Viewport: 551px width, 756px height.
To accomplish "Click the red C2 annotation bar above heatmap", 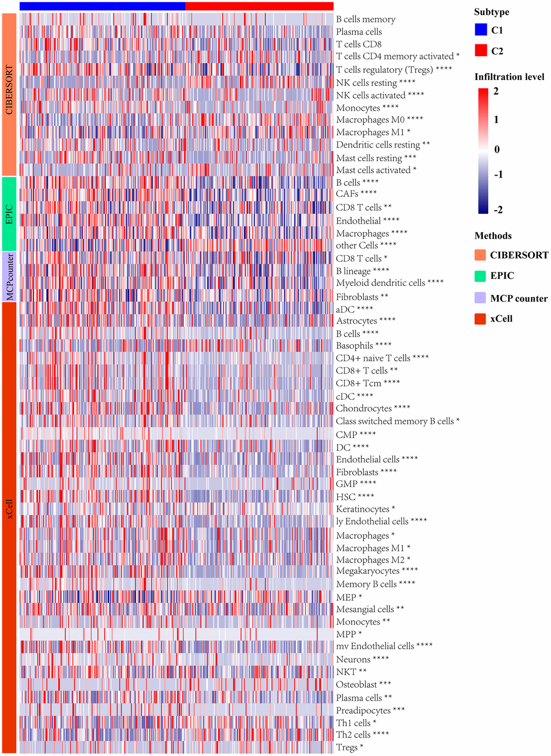I will (259, 6).
